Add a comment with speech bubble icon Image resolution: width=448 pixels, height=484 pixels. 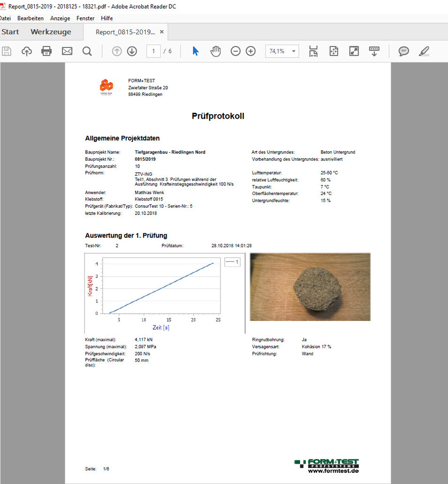click(x=403, y=51)
